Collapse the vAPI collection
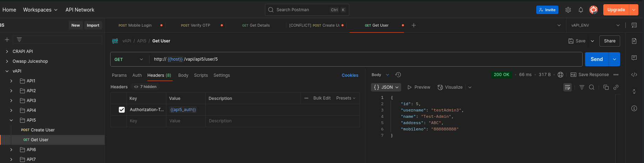Viewport: 644px width, 163px height. [x=7, y=71]
